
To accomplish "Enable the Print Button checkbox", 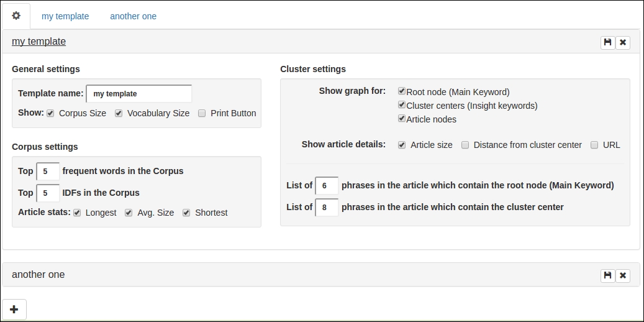I will click(x=202, y=114).
